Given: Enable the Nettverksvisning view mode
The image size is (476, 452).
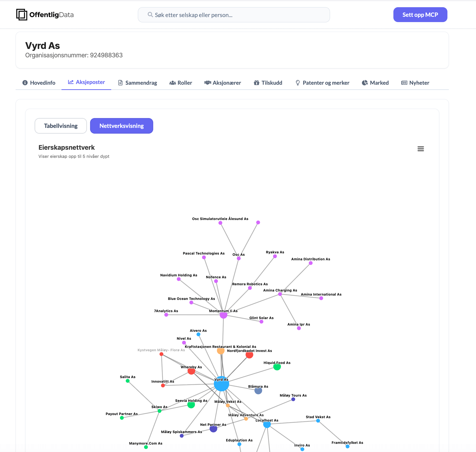Looking at the screenshot, I should pos(121,125).
